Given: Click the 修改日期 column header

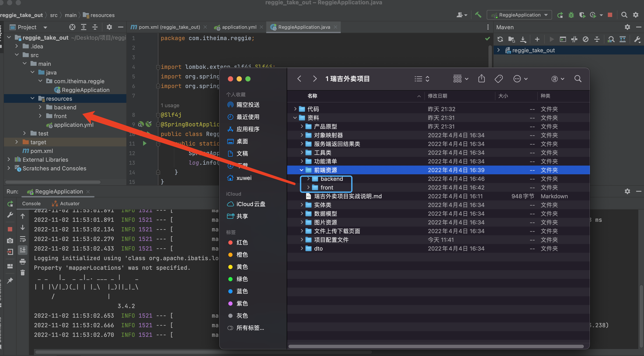Looking at the screenshot, I should point(437,96).
